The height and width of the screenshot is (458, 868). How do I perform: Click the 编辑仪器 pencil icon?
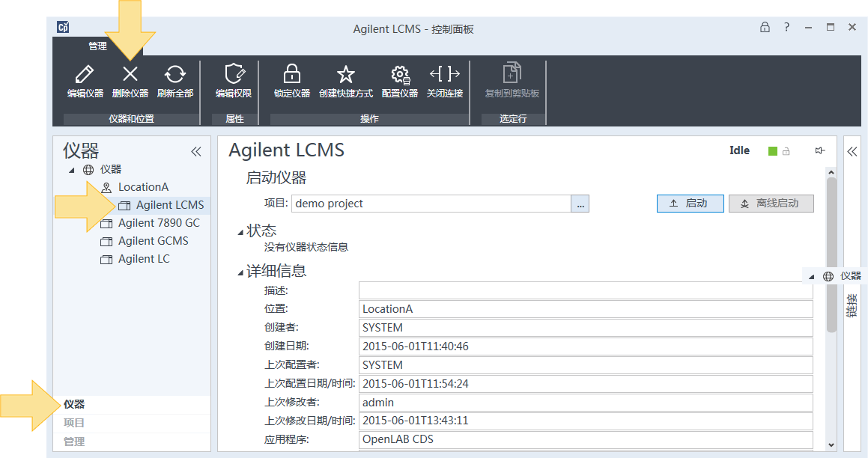click(85, 74)
